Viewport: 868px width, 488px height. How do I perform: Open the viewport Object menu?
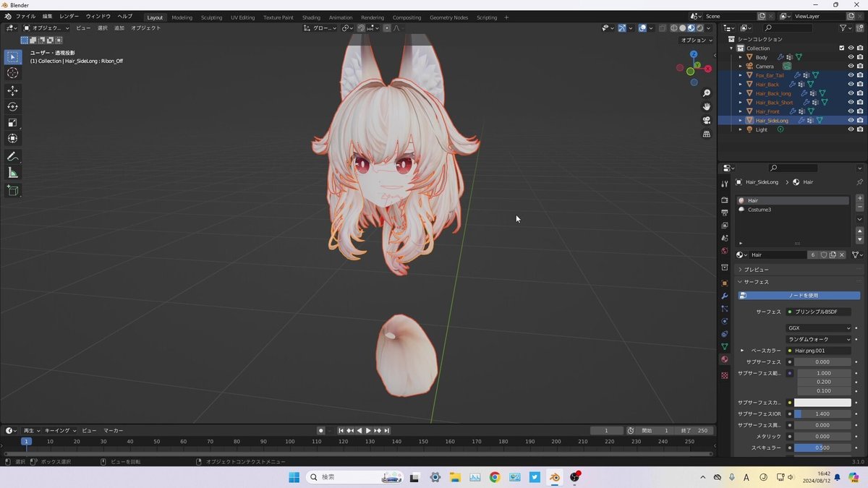pos(145,28)
